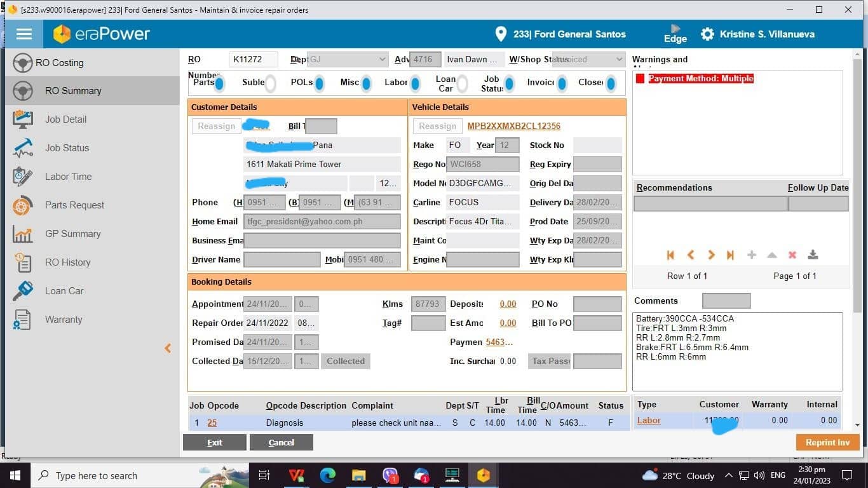The height and width of the screenshot is (488, 868).
Task: Click the grey up-triangle recommendation icon
Action: tap(772, 255)
